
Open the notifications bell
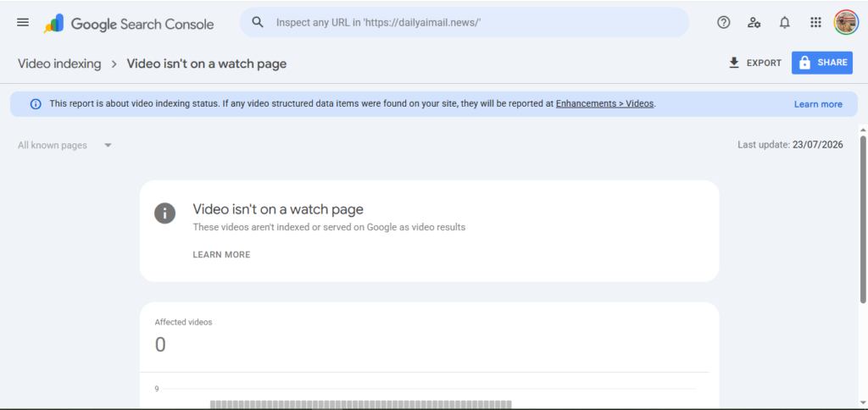tap(784, 23)
